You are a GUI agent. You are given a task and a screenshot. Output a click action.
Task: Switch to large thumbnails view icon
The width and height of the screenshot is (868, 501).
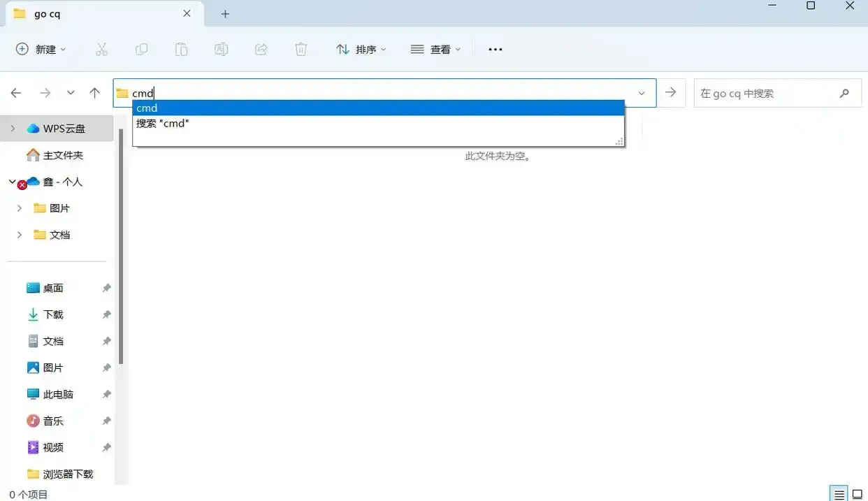[858, 494]
